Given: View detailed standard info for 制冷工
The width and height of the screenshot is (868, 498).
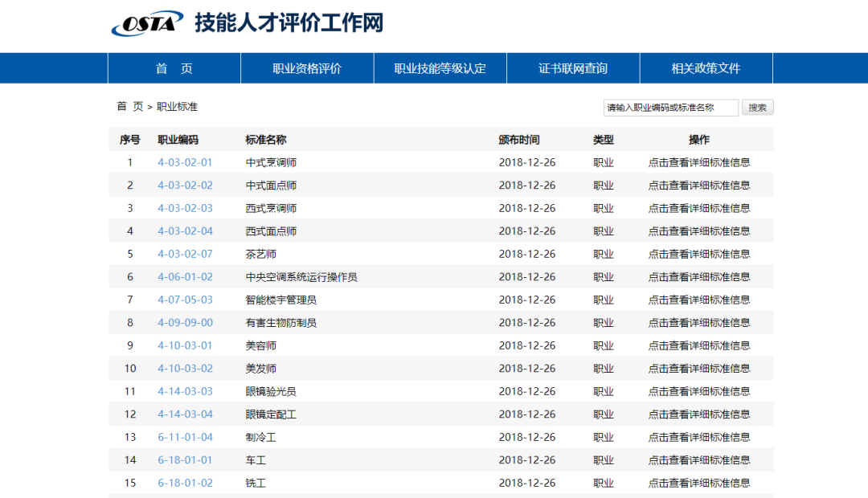Looking at the screenshot, I should (698, 437).
